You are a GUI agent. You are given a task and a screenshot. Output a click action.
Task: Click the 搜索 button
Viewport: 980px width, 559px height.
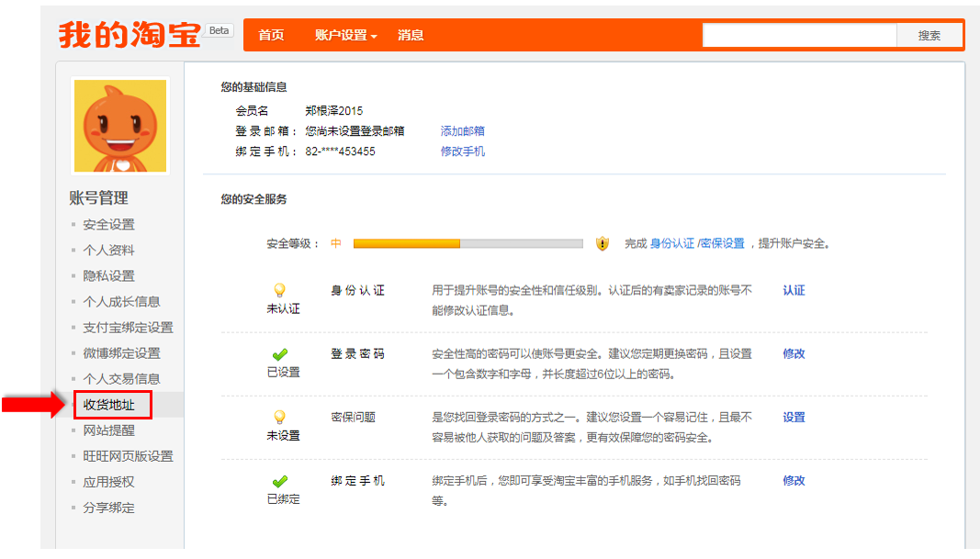(x=929, y=36)
